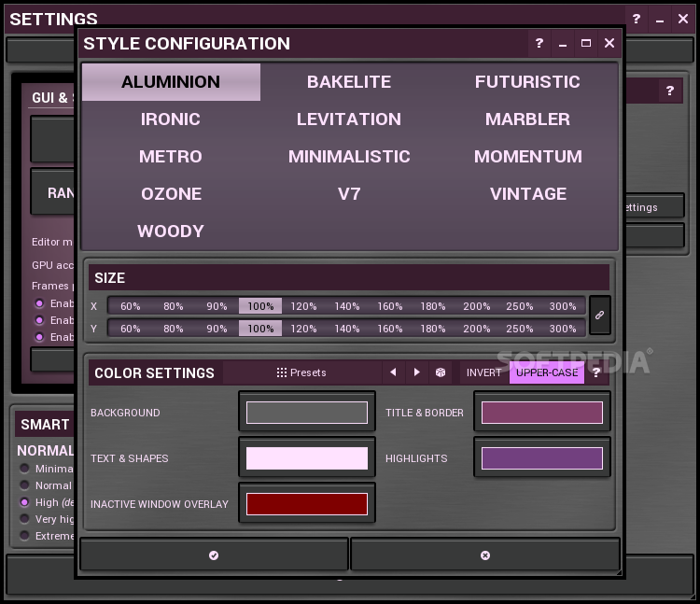The image size is (700, 604).
Task: Confirm with the checkmark button
Action: point(214,555)
